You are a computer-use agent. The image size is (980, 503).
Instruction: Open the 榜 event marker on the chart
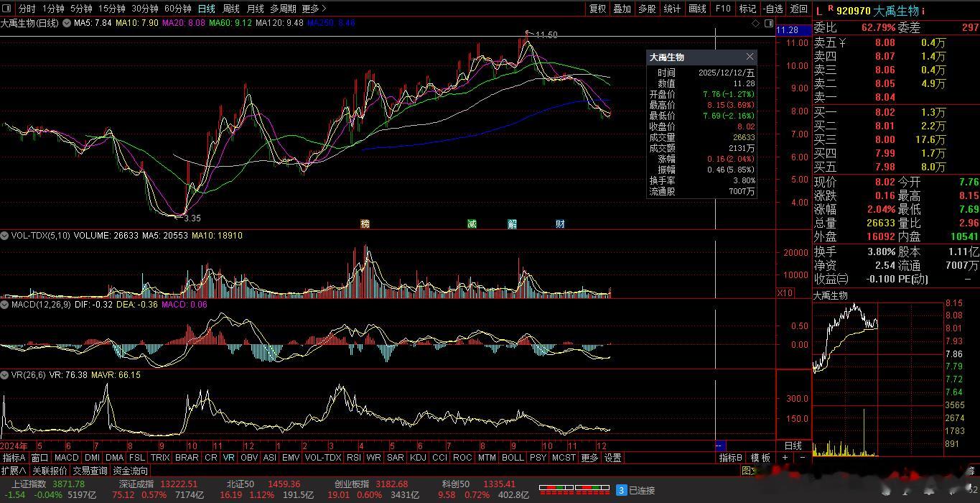(365, 223)
